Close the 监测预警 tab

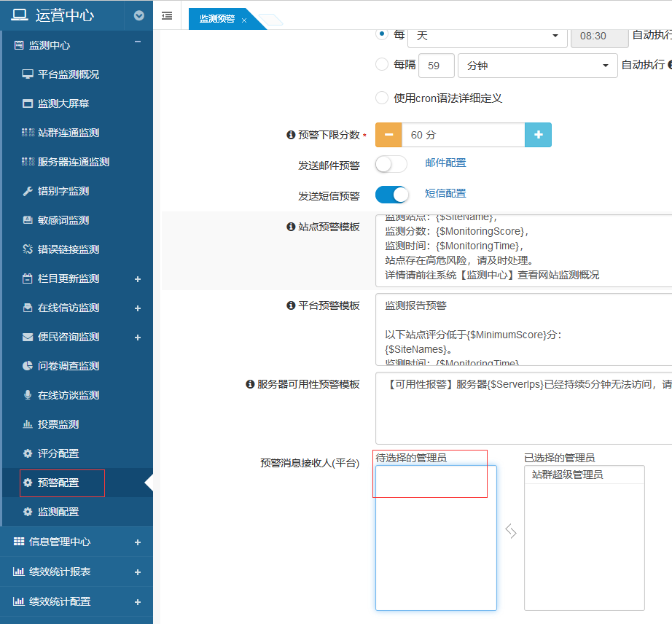(244, 20)
